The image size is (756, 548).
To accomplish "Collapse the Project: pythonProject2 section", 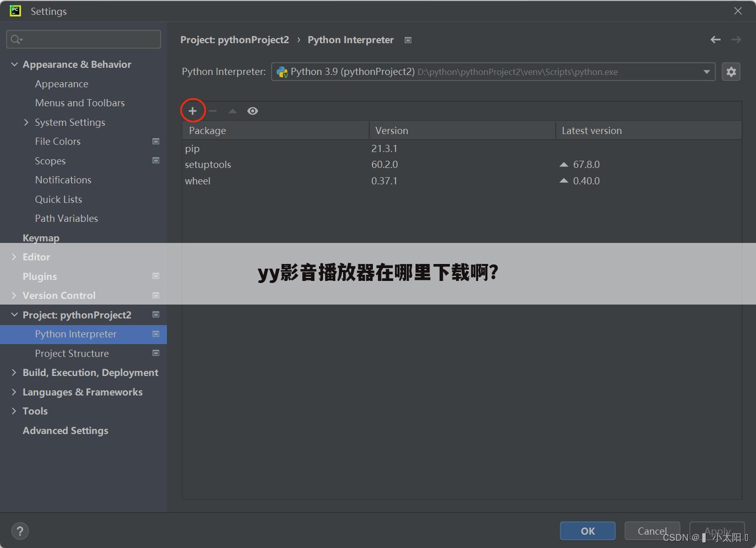I will pyautogui.click(x=14, y=315).
